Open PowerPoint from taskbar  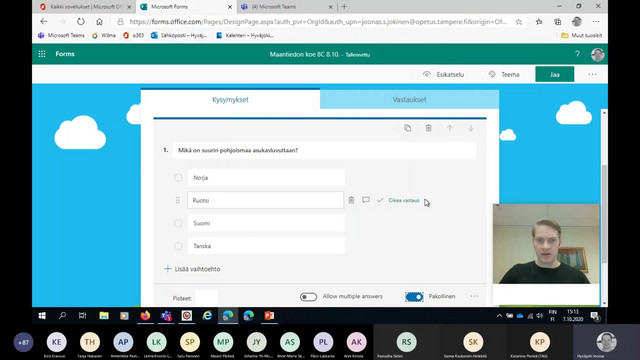coord(269,316)
